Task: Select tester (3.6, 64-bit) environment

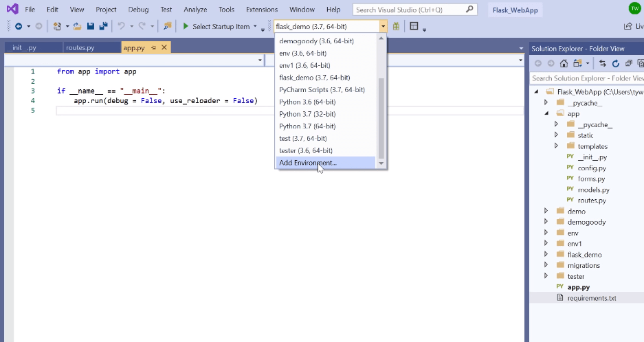Action: coord(326,150)
